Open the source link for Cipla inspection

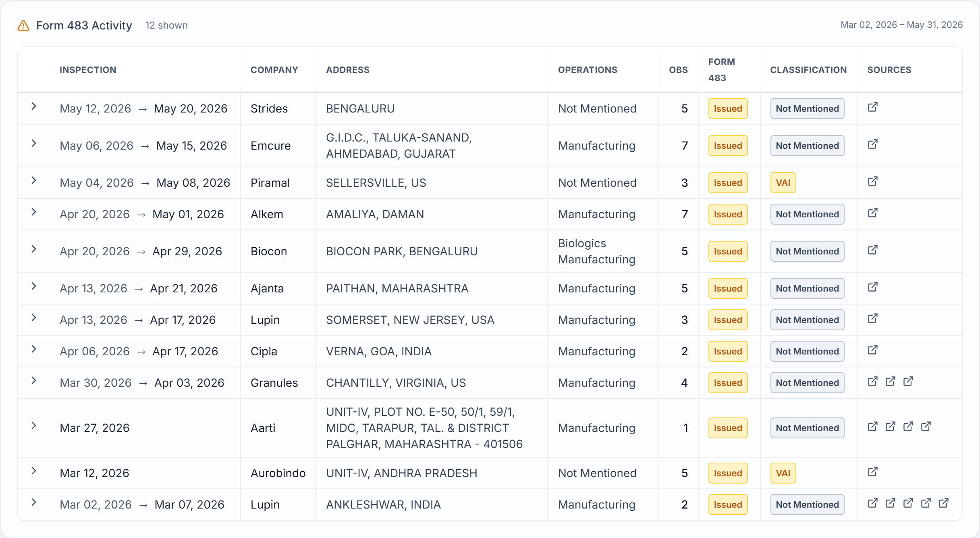(872, 350)
